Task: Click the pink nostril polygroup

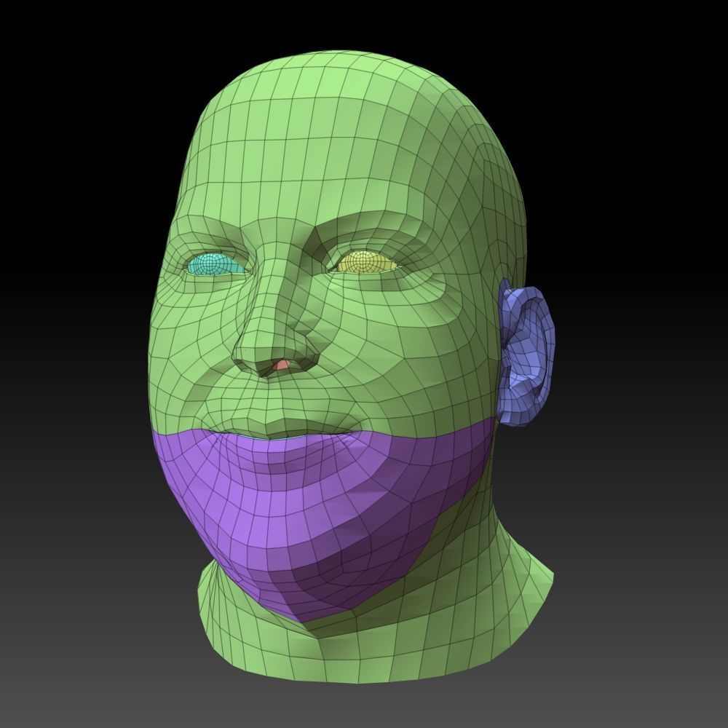Action: point(281,365)
